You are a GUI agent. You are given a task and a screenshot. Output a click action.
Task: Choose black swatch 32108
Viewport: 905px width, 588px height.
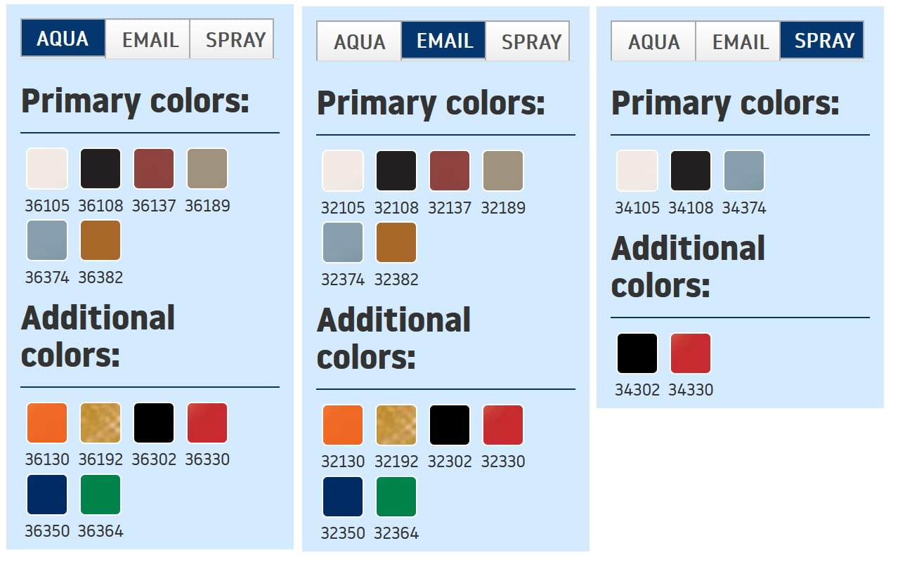coord(396,171)
